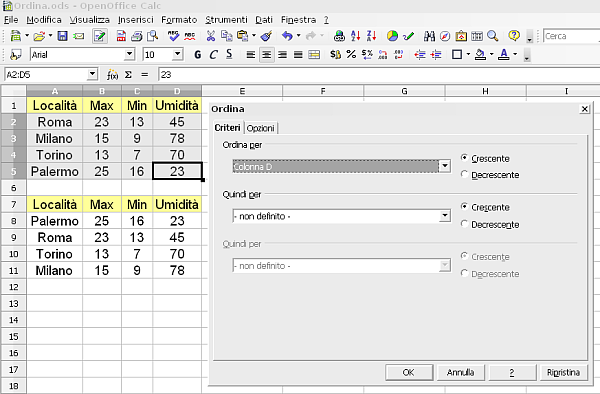Expand the background color dropdown arrow

[492, 54]
